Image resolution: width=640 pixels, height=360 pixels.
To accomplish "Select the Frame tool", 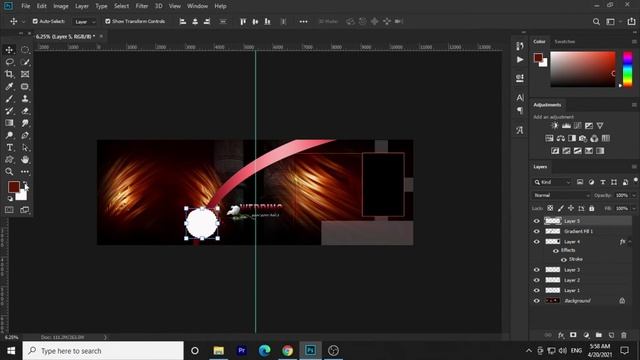I will [25, 74].
